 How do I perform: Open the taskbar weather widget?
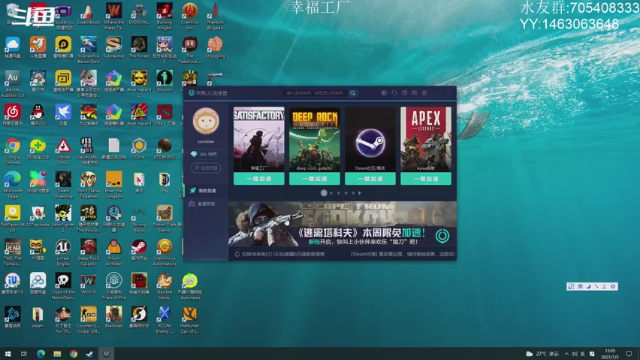(x=542, y=353)
